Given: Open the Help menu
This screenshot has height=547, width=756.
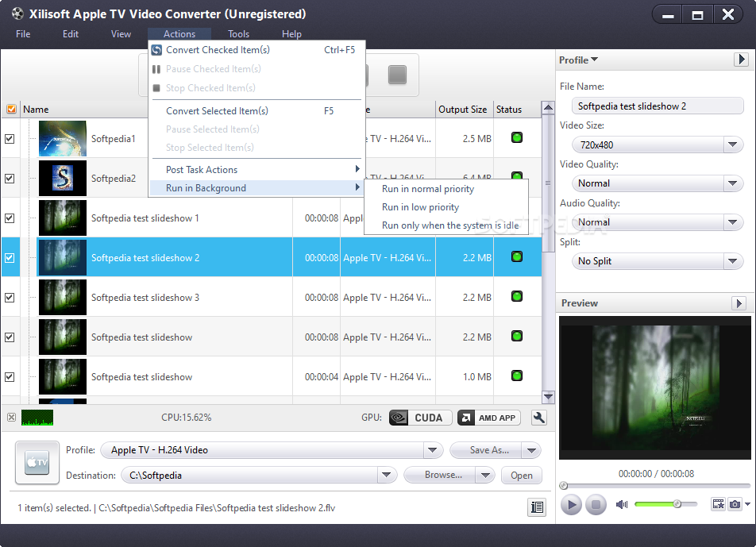Looking at the screenshot, I should point(291,33).
